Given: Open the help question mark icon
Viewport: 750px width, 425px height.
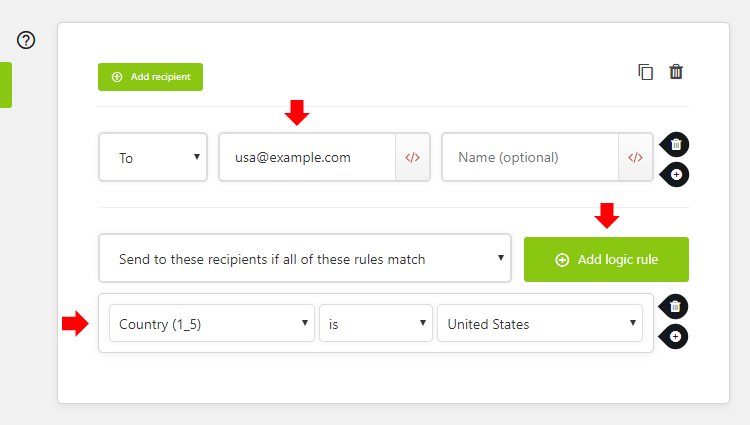Looking at the screenshot, I should point(26,40).
